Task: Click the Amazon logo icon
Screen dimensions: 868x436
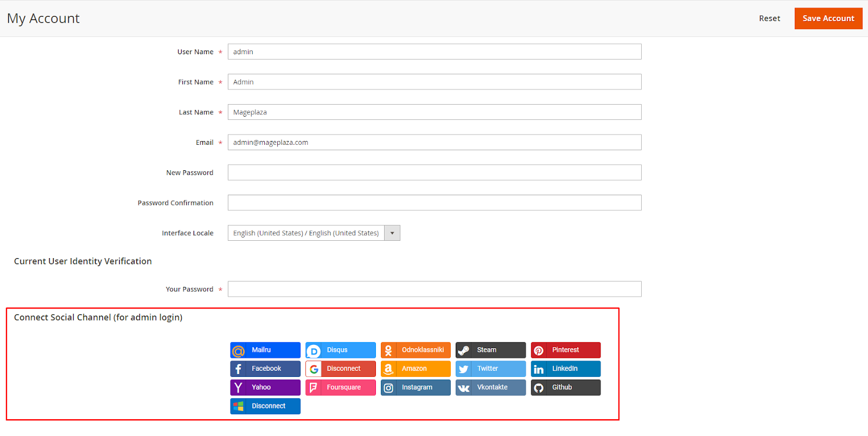Action: [388, 369]
